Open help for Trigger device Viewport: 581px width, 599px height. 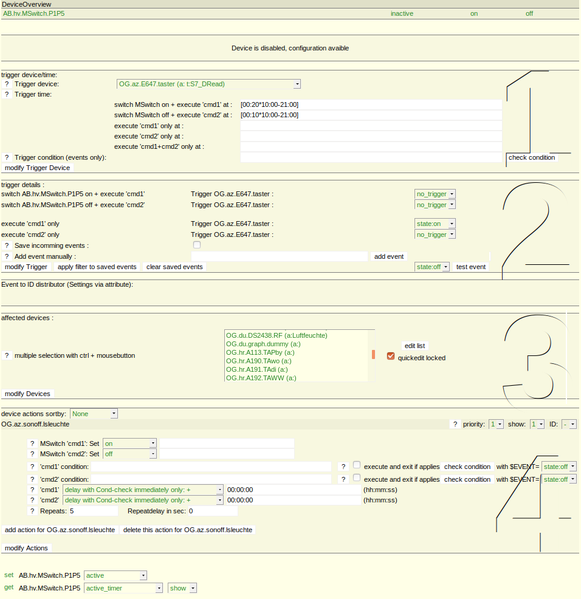pyautogui.click(x=6, y=84)
